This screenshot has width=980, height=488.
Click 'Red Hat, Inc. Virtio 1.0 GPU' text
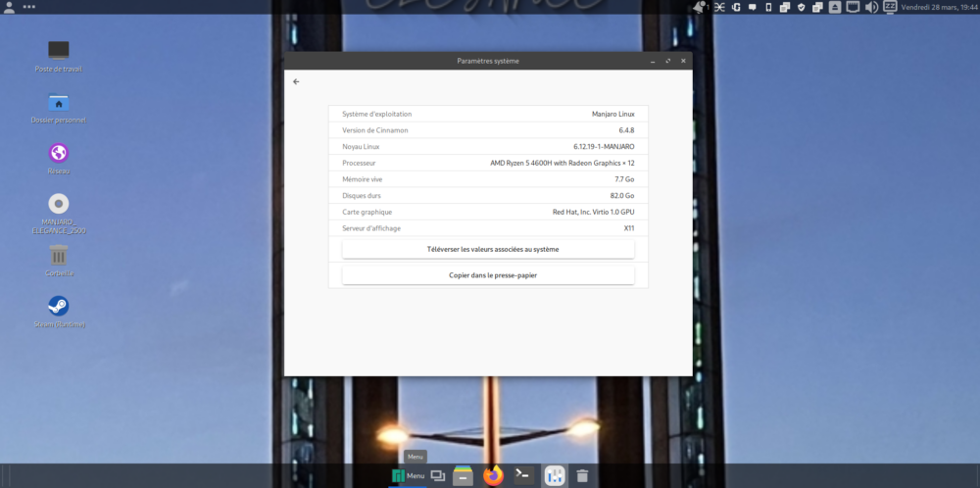tap(593, 212)
